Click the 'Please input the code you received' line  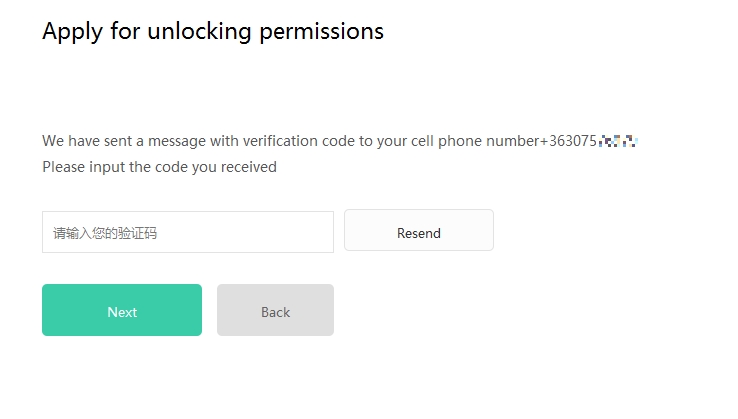(159, 167)
